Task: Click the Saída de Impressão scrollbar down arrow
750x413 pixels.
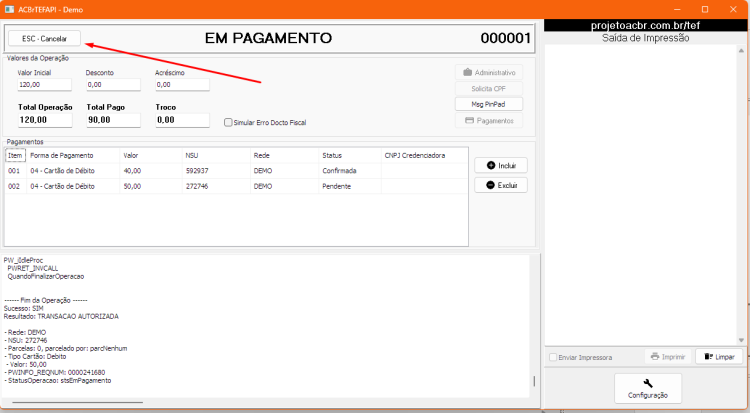Action: 741,340
